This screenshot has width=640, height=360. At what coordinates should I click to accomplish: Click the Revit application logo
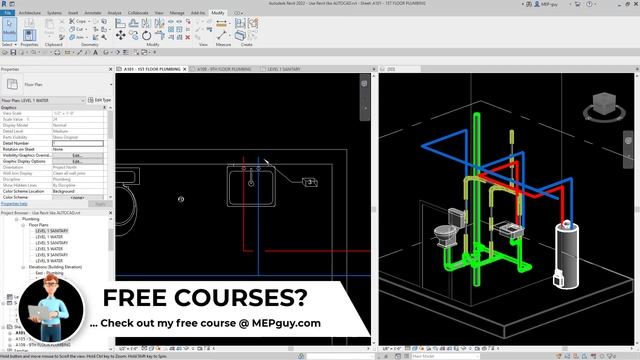pos(4,4)
